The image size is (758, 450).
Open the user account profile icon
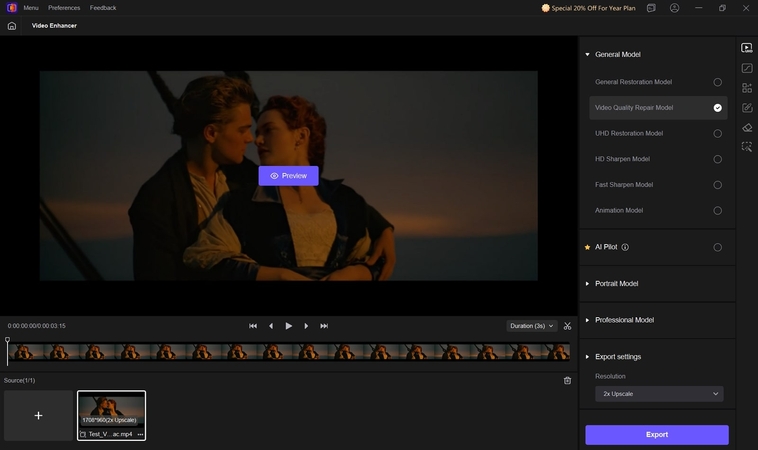[674, 8]
